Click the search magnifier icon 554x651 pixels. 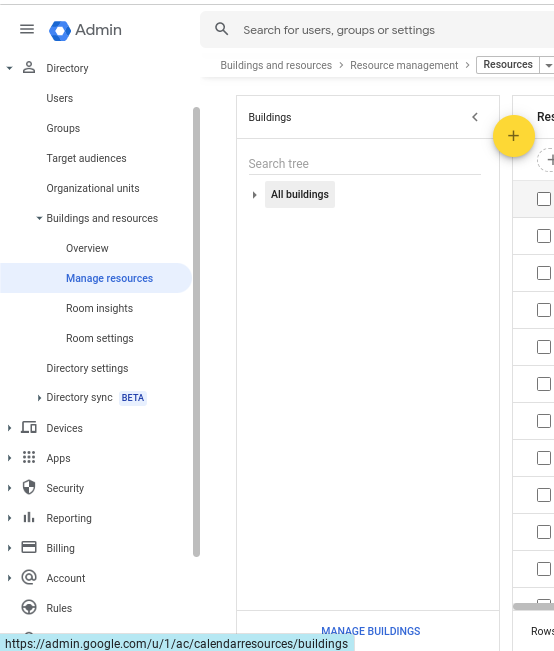(221, 29)
